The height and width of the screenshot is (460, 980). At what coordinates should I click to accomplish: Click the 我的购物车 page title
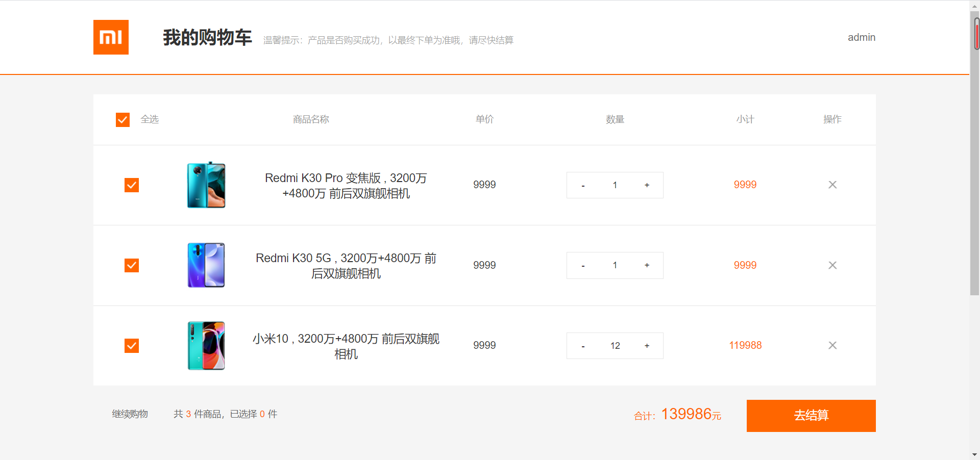pos(207,37)
